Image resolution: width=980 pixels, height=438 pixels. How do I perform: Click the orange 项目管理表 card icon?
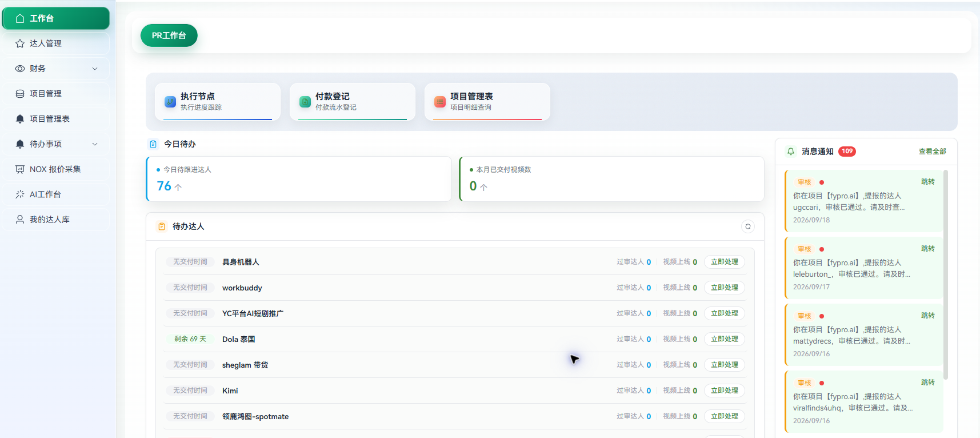(440, 102)
